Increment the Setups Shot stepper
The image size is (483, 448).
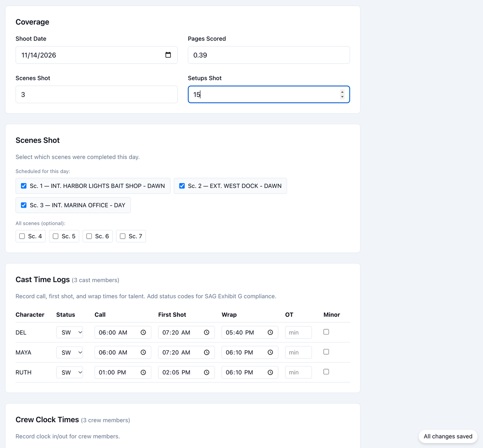(x=343, y=92)
